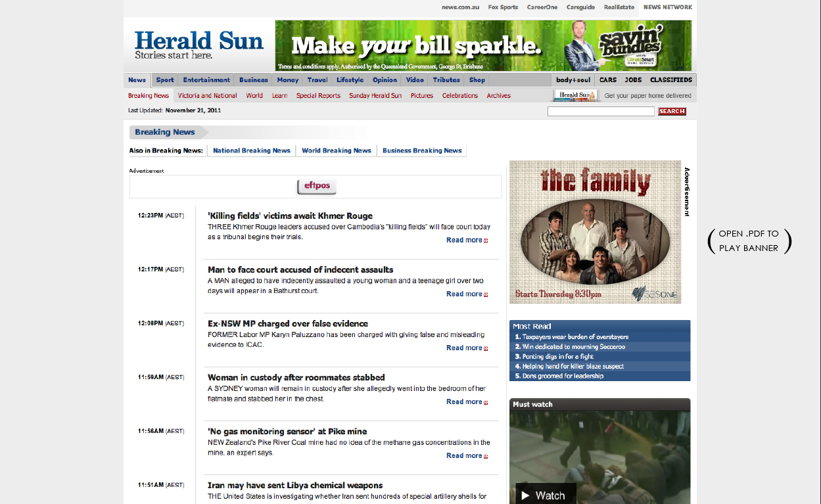Select Celebrations in the sub-navigation
Viewport: 821px width, 504px height.
[460, 96]
